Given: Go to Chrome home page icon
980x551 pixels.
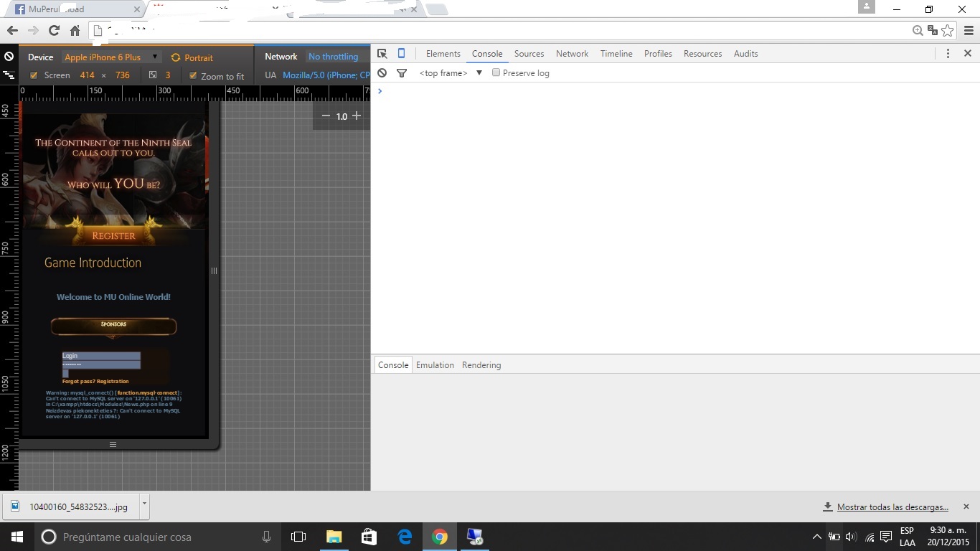Looking at the screenshot, I should coord(75,30).
